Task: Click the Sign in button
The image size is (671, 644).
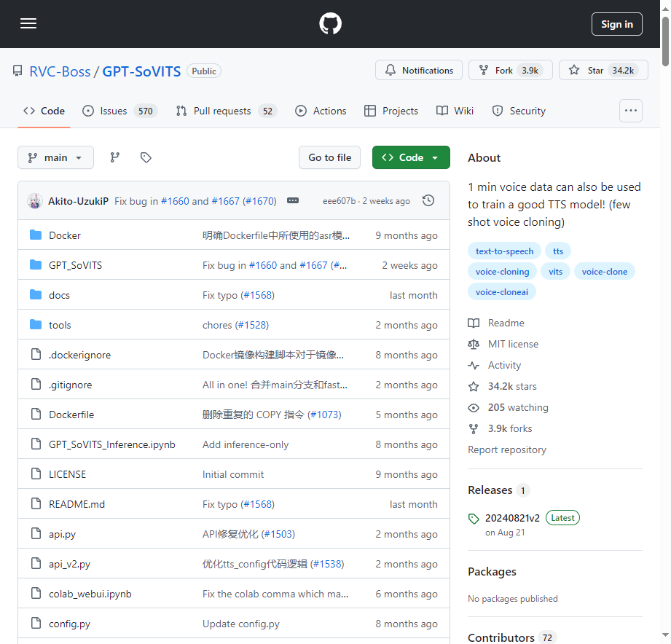Action: (x=616, y=24)
